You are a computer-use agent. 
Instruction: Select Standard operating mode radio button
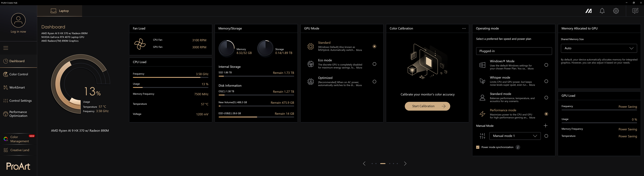[546, 97]
